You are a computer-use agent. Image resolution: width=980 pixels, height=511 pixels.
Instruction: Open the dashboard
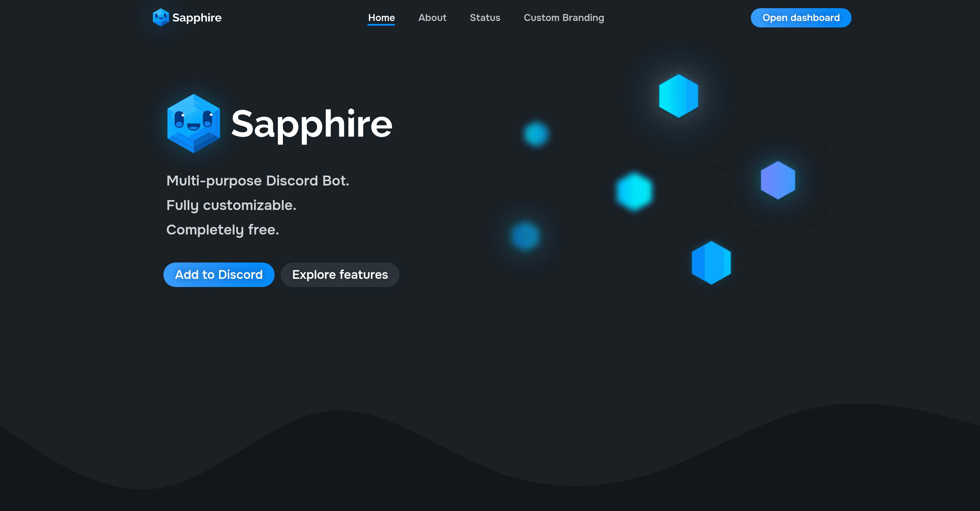801,17
